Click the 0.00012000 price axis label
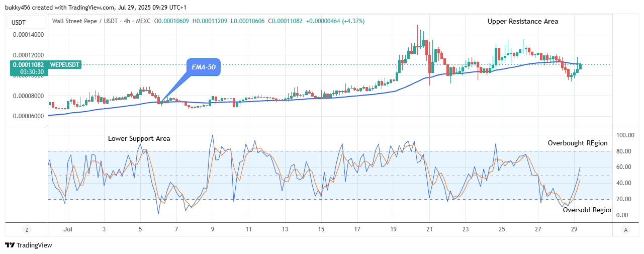Image resolution: width=644 pixels, height=254 pixels. click(x=28, y=55)
